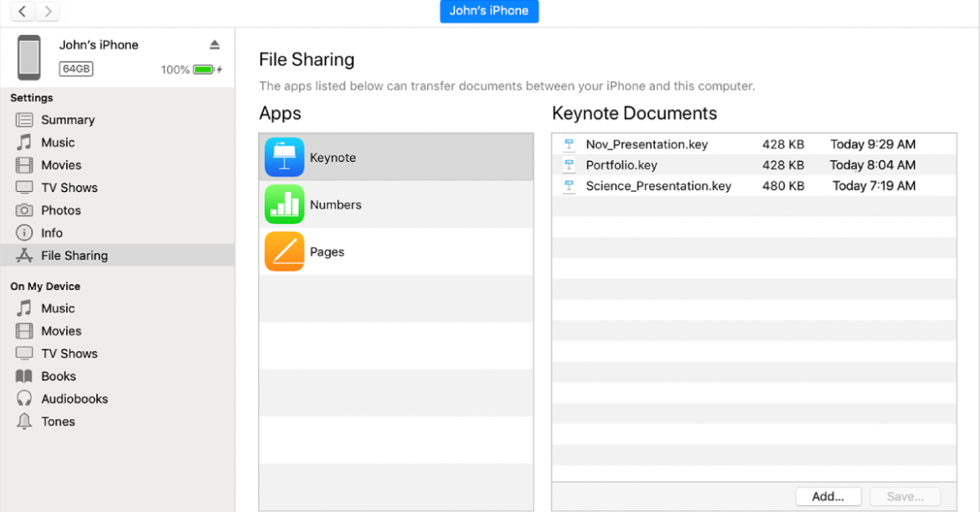This screenshot has height=512, width=980.
Task: Click the Add button
Action: (x=828, y=496)
